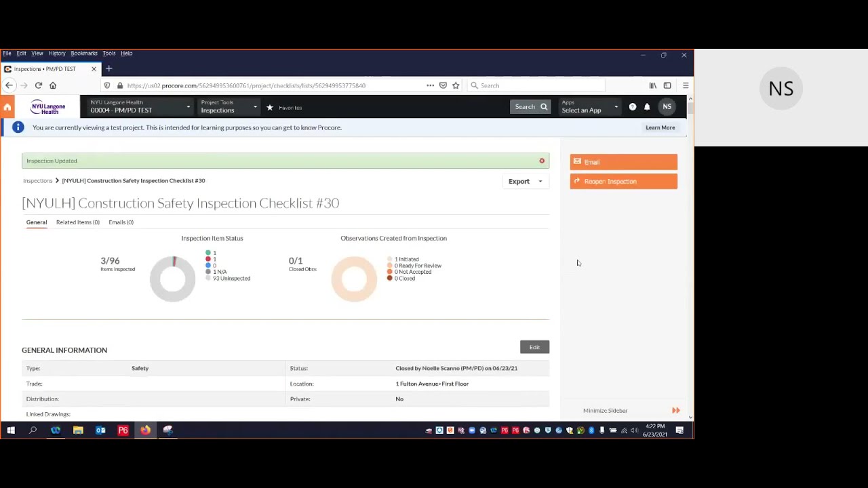Click the Pocket save icon
The width and height of the screenshot is (868, 488).
point(443,85)
